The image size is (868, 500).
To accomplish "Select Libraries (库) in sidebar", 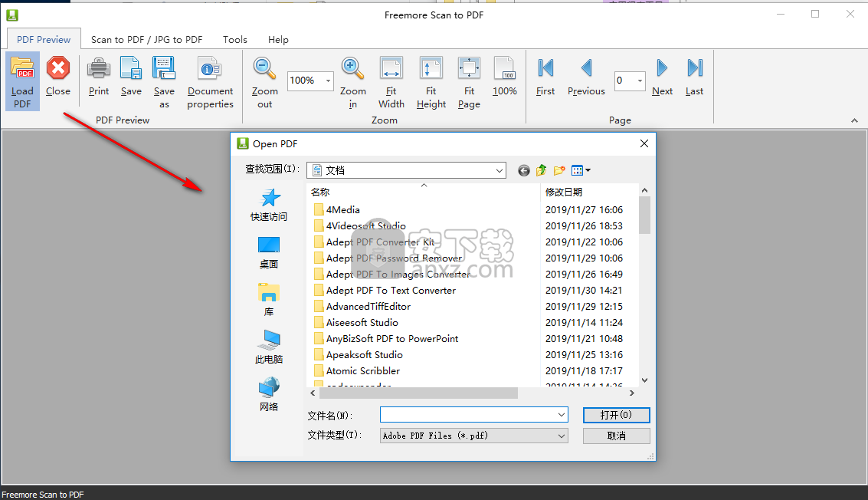I will [269, 300].
